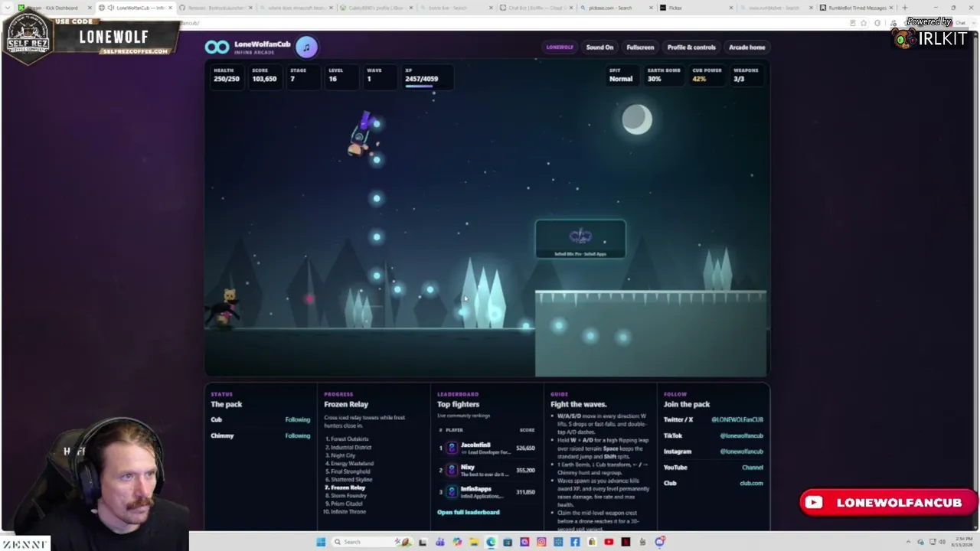Click the Weapons 3/3 value
Viewport: 980px width, 551px height.
pyautogui.click(x=739, y=79)
